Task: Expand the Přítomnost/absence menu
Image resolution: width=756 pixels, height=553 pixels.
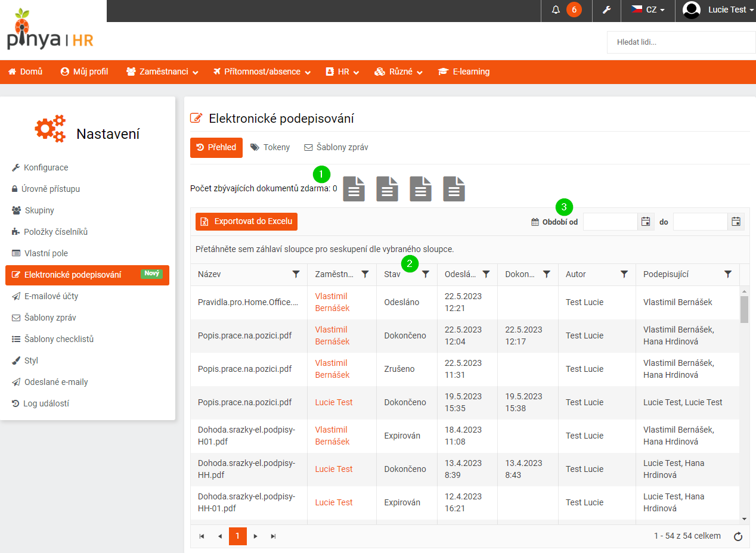Action: [262, 72]
